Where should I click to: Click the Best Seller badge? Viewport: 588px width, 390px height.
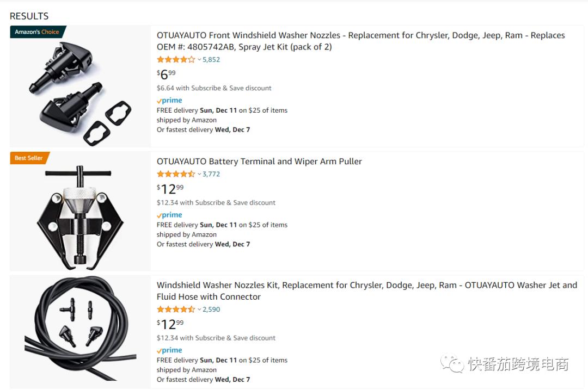click(x=29, y=158)
